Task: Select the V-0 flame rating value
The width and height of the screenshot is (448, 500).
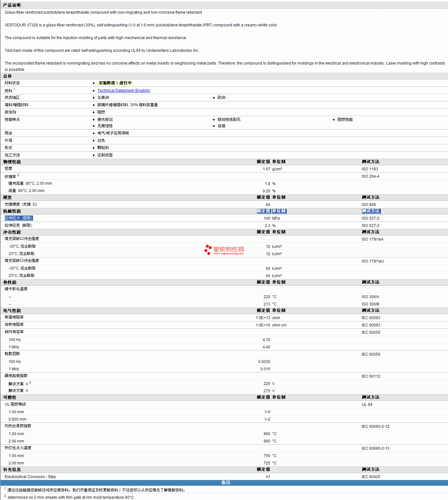Action: coord(267,412)
